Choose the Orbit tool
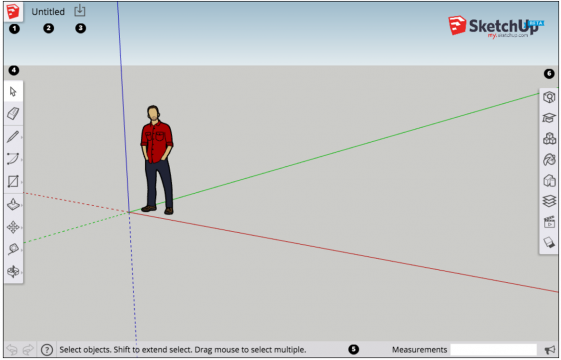Viewport: 561px width, 360px height. [x=13, y=272]
